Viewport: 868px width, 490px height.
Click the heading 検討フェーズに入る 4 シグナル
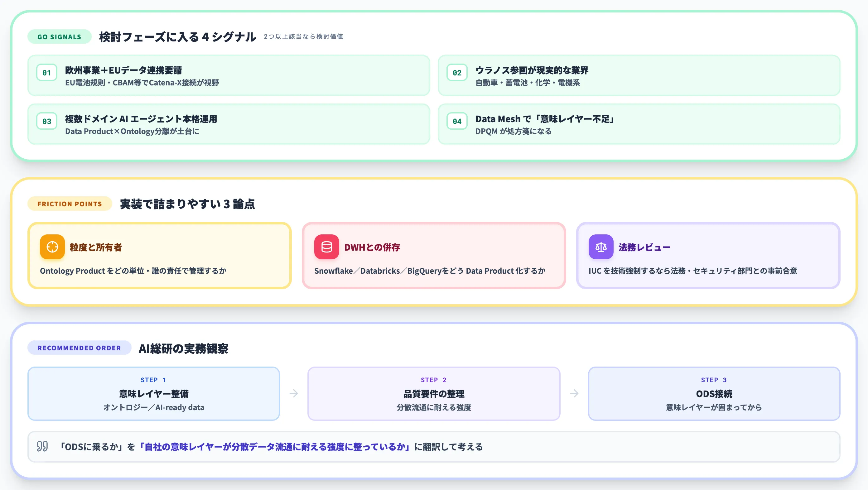(x=177, y=37)
